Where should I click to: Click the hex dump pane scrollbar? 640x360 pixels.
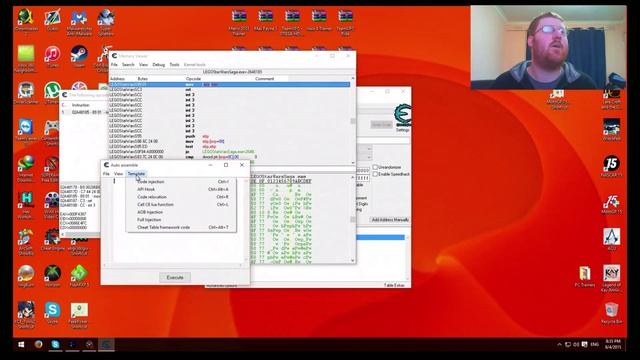353,219
